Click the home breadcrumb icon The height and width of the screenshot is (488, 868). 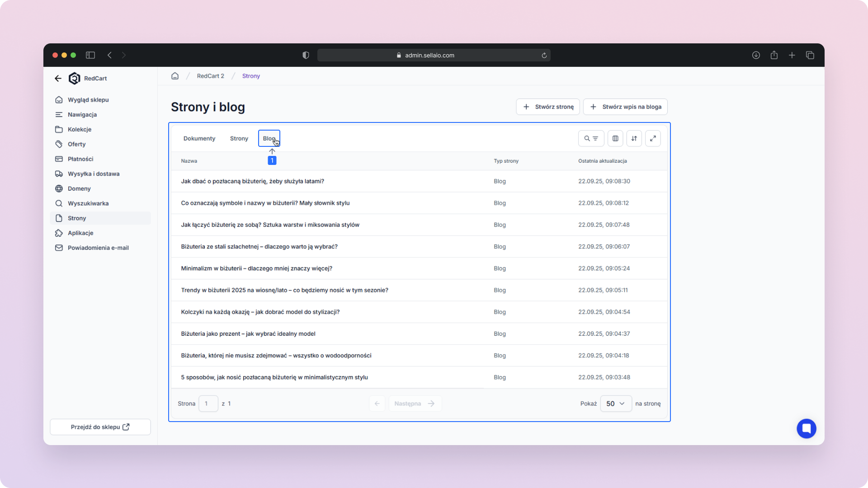click(x=175, y=76)
